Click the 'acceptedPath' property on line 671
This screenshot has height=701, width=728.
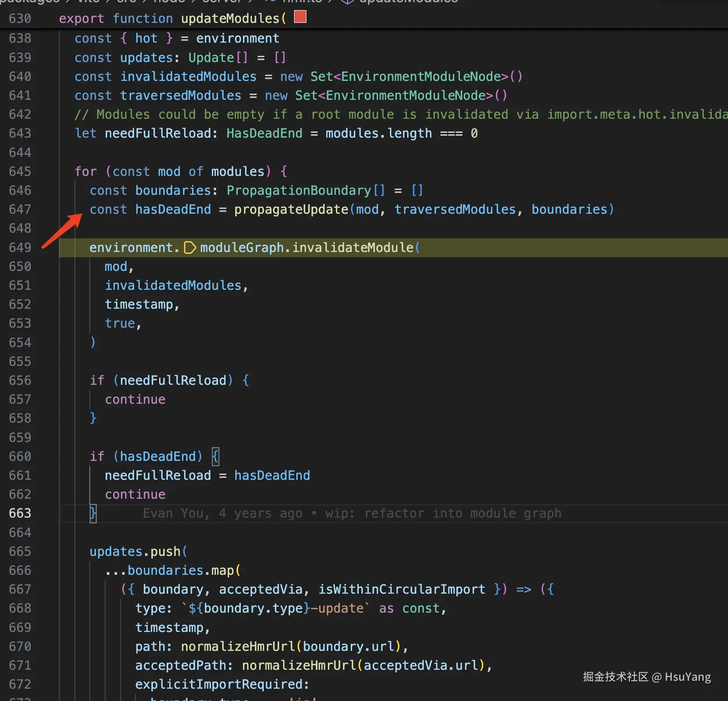[181, 665]
